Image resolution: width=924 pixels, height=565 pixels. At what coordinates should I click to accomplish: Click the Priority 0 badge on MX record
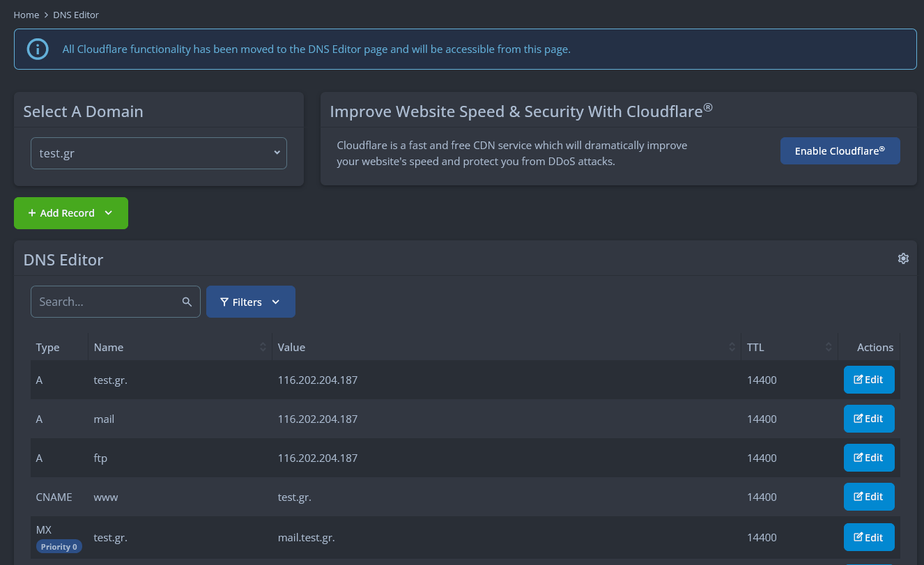59,547
